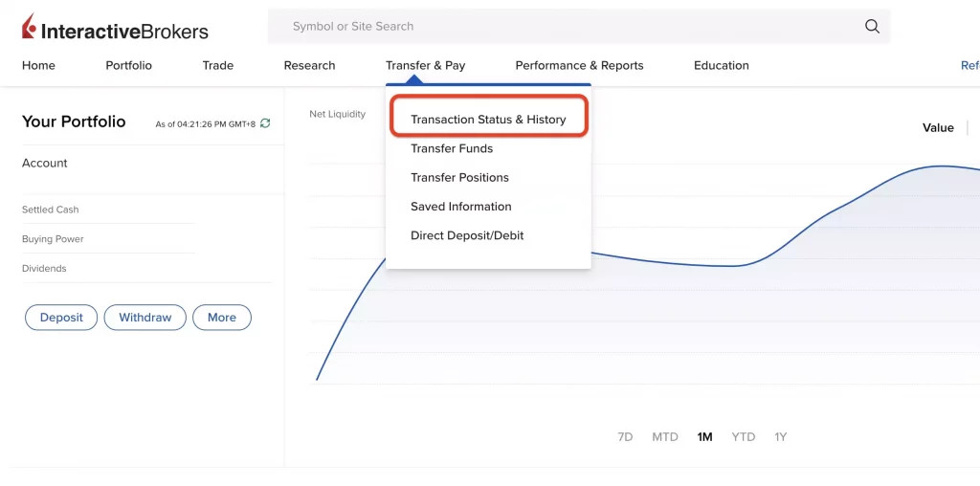Viewport: 980px width, 486px height.
Task: Open Saved Information menu item
Action: [x=460, y=207]
